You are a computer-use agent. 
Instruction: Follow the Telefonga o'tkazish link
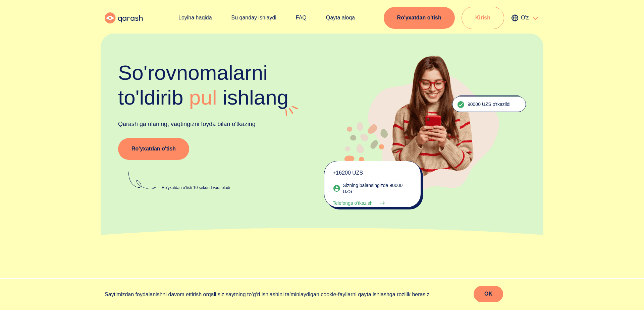point(353,203)
